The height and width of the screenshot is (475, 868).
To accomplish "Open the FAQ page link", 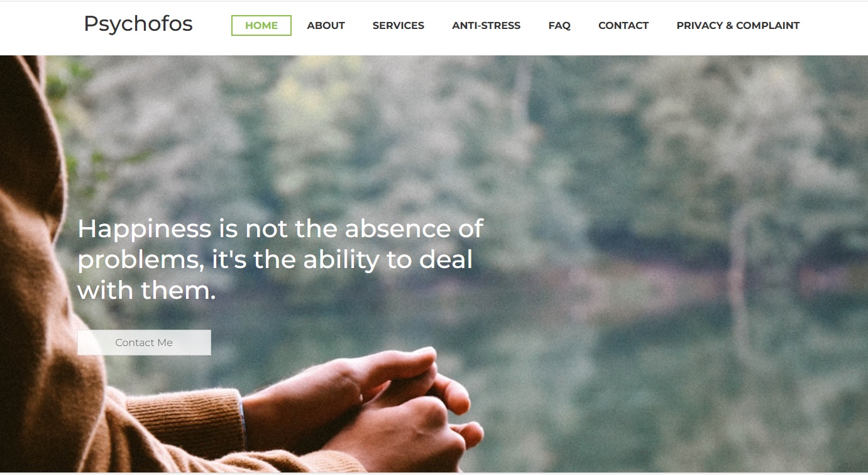I will click(559, 26).
